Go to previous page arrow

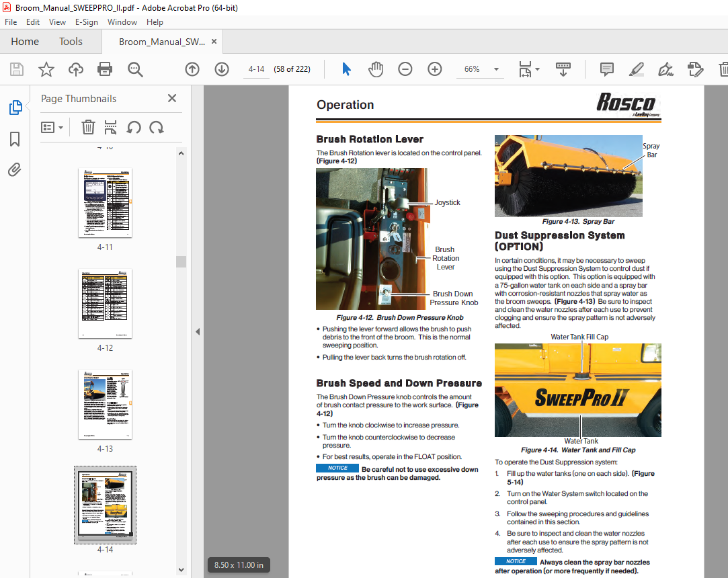pyautogui.click(x=192, y=69)
